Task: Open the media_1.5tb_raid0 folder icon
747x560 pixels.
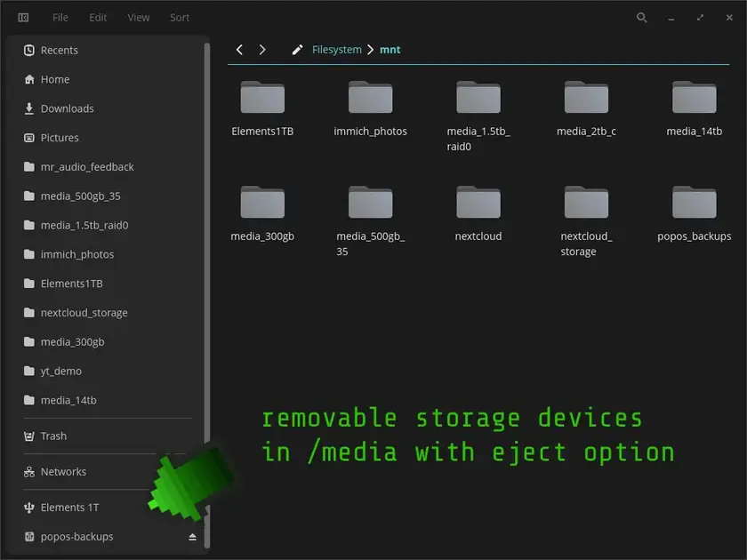Action: (478, 97)
